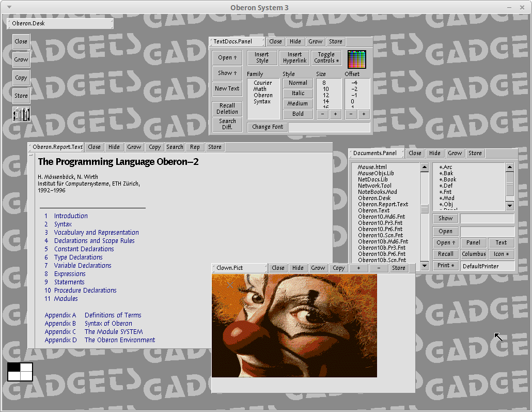Click the New Text button
Image resolution: width=532 pixels, height=412 pixels.
(x=227, y=88)
